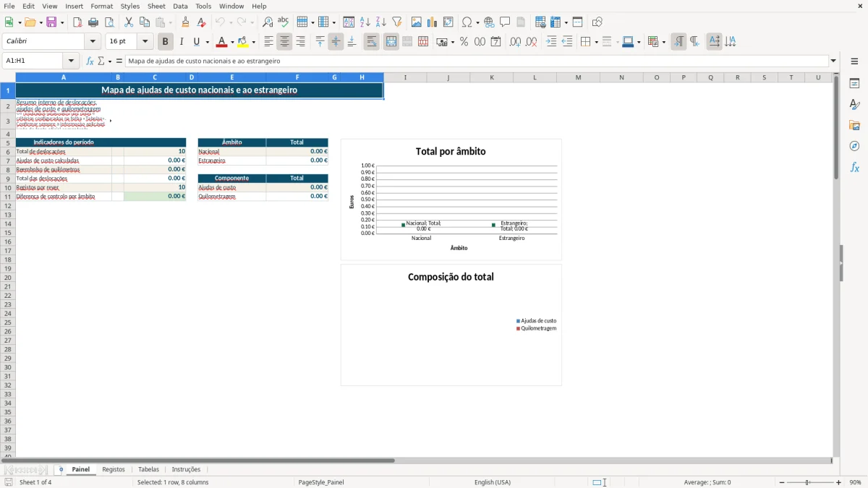Toggle Underline formatting
868x488 pixels.
click(x=197, y=42)
